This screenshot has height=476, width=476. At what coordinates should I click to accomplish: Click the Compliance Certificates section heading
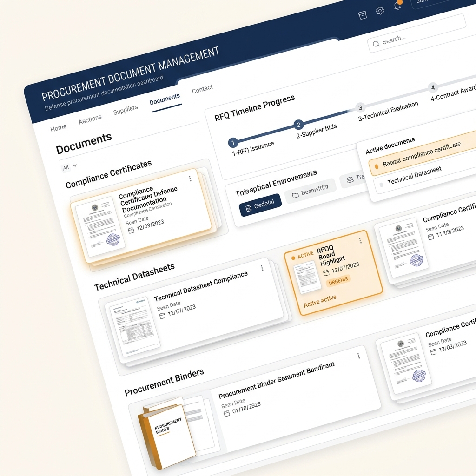(x=108, y=174)
